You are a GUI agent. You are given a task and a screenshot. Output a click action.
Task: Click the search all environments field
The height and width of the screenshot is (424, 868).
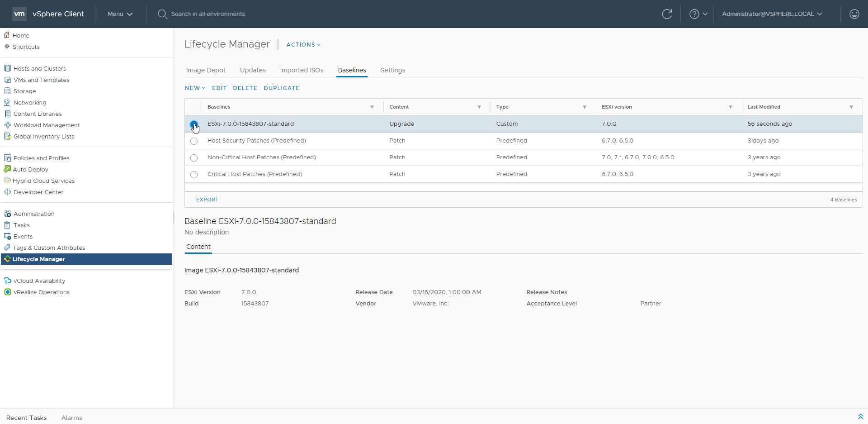[x=208, y=14]
